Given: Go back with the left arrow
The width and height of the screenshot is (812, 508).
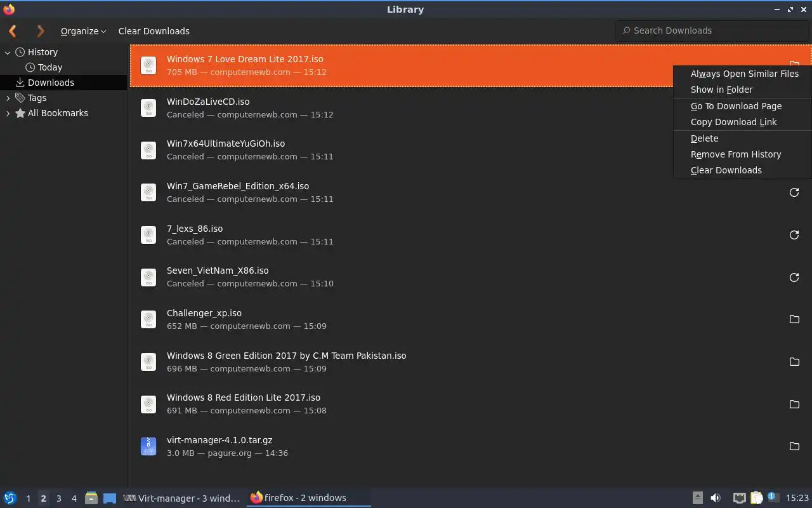Looking at the screenshot, I should coord(13,30).
